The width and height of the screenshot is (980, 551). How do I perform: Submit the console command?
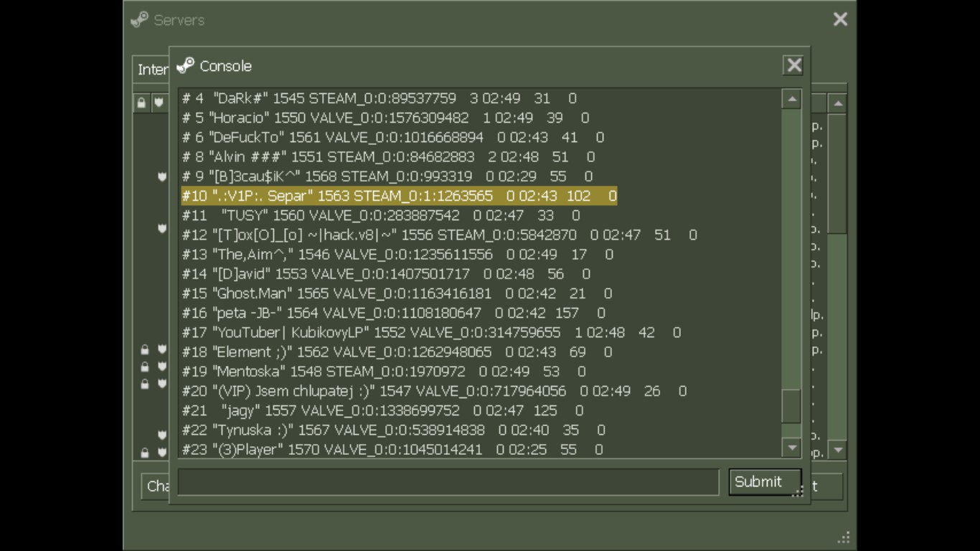(758, 482)
